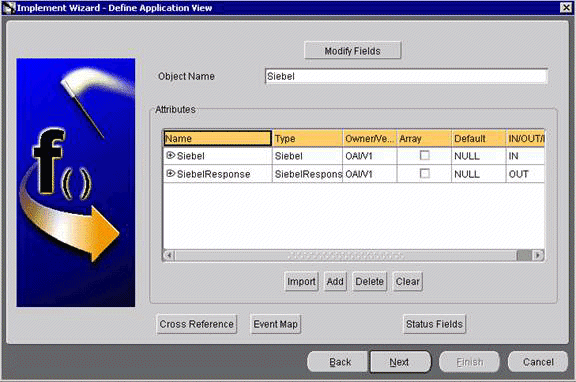Select the SiebelResponse name cell

tap(217, 174)
